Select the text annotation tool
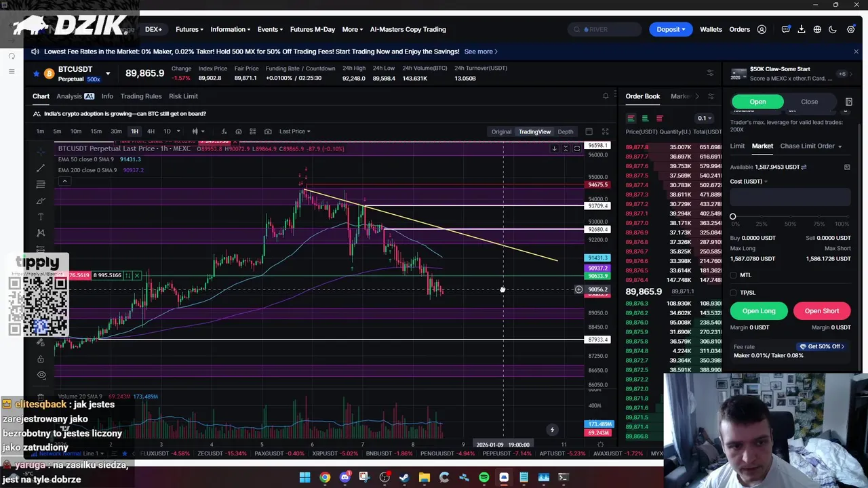This screenshot has height=488, width=868. coord(41,217)
